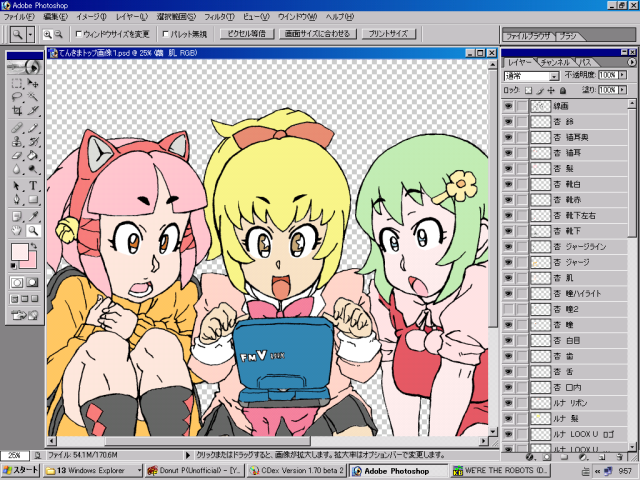Image resolution: width=640 pixels, height=480 pixels.
Task: Show the hidden 杏 瞳2 layer
Action: click(508, 309)
